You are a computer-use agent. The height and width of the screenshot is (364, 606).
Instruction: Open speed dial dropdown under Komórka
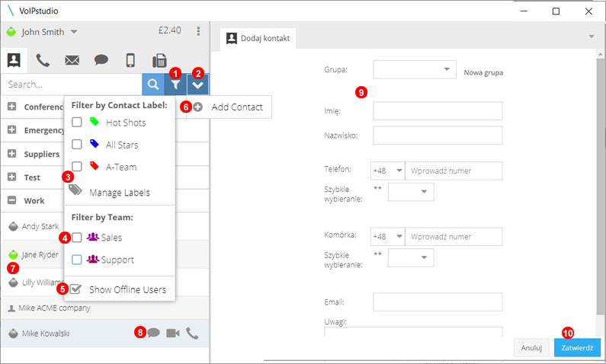click(411, 257)
